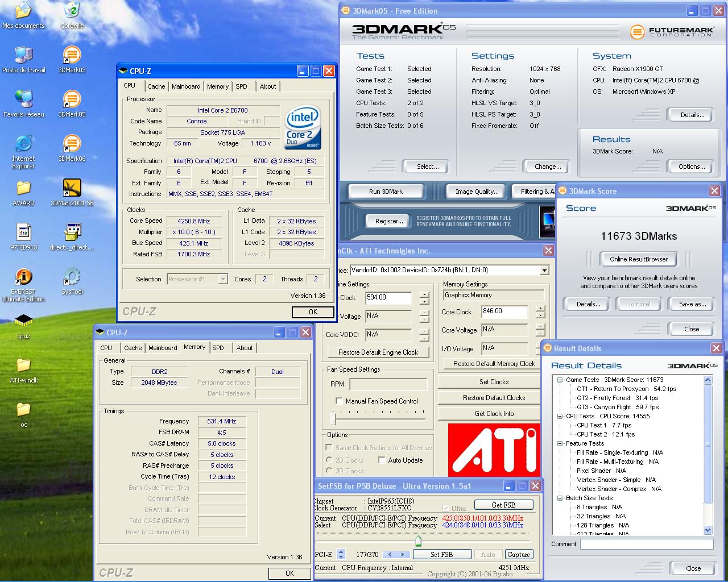Screen dimensions: 728x582
Task: Click the Result Details window title icon
Action: click(x=547, y=348)
